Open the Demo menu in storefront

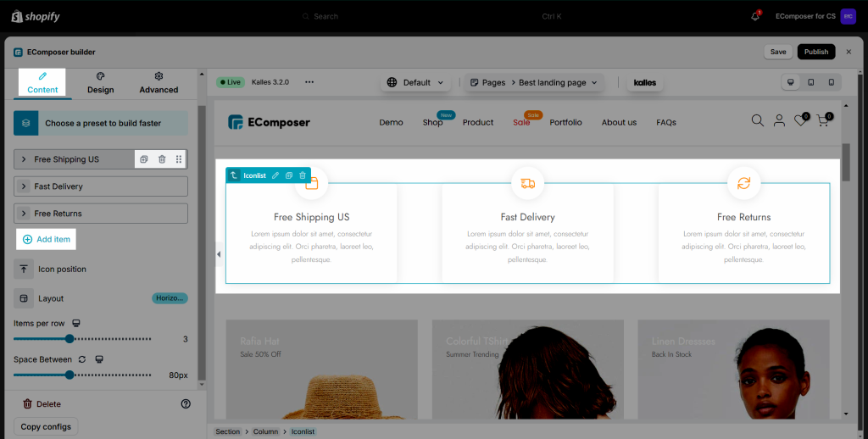coord(391,122)
